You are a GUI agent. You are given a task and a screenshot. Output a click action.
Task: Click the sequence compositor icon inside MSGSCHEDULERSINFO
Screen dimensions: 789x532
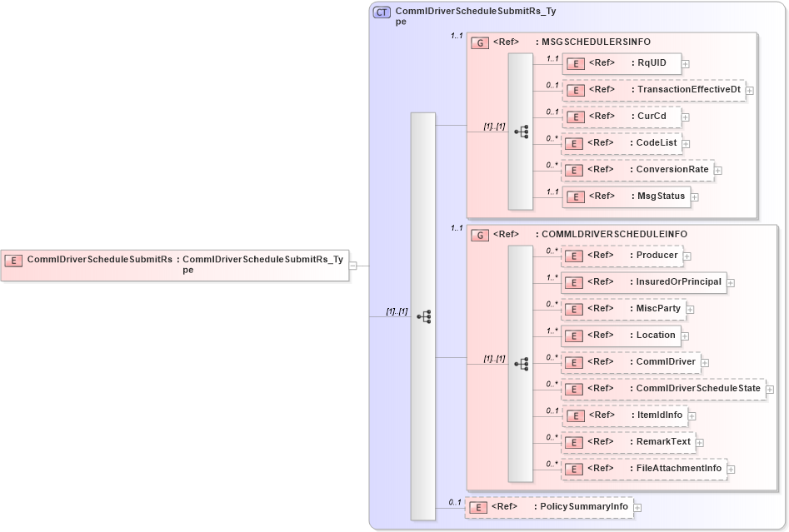coord(522,130)
